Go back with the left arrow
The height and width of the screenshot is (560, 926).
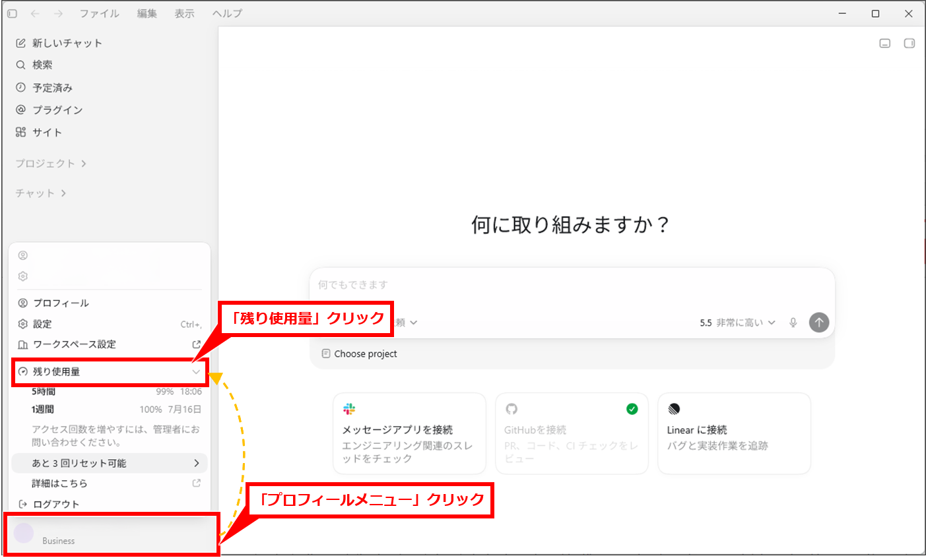coord(35,13)
